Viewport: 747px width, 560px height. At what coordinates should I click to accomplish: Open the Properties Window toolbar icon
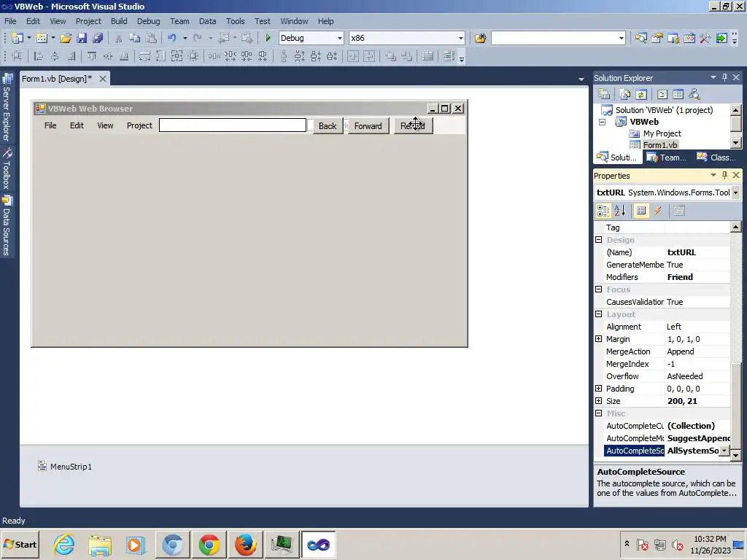[x=657, y=38]
